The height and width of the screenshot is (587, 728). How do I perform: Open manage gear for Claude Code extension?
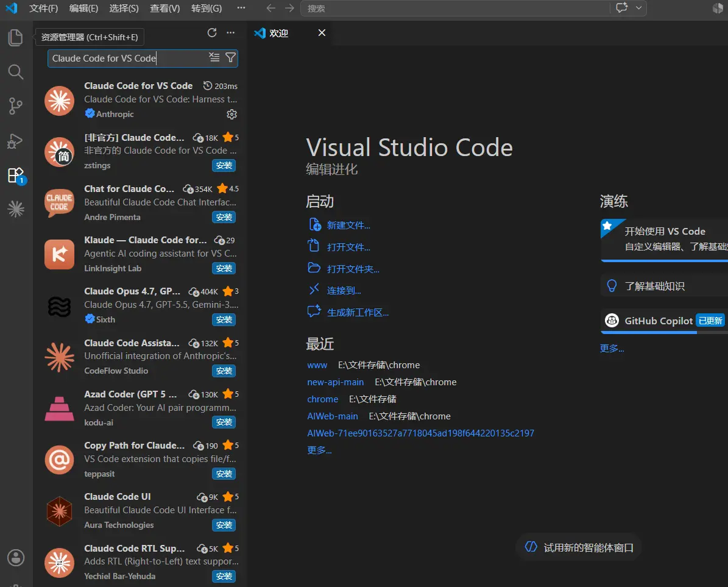(x=231, y=114)
